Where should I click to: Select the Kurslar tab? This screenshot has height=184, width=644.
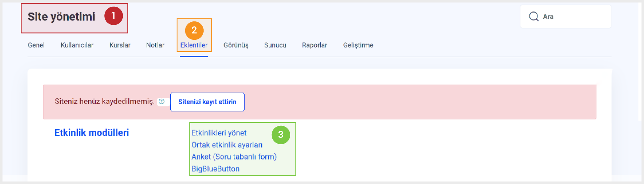click(x=120, y=45)
